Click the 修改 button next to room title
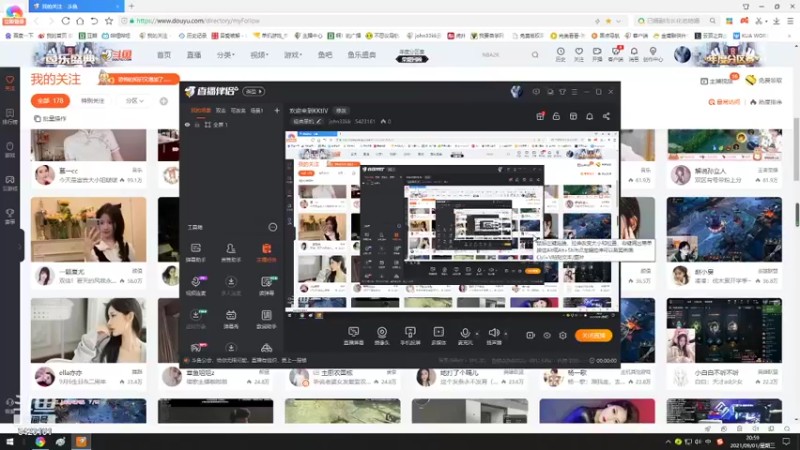This screenshot has width=800, height=450. 341,111
